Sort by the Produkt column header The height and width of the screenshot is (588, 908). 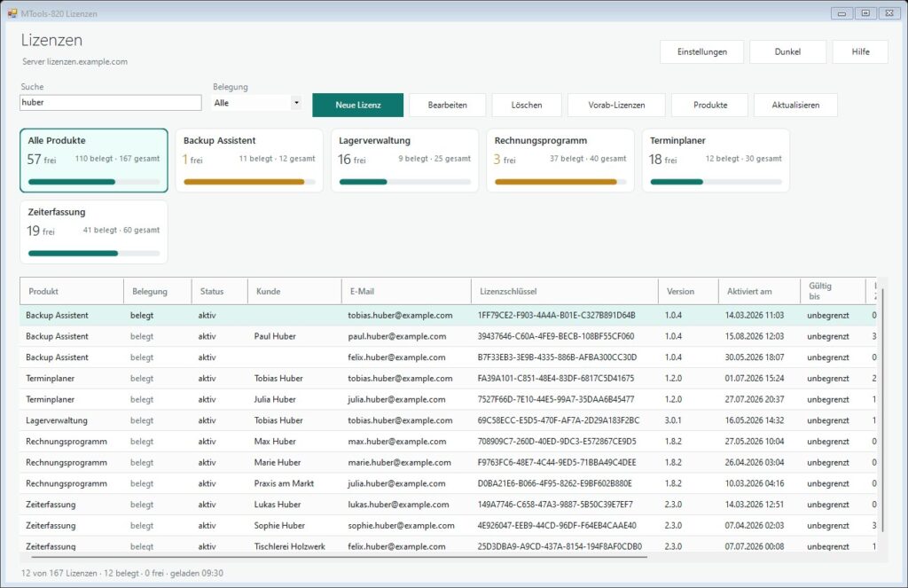tap(72, 292)
